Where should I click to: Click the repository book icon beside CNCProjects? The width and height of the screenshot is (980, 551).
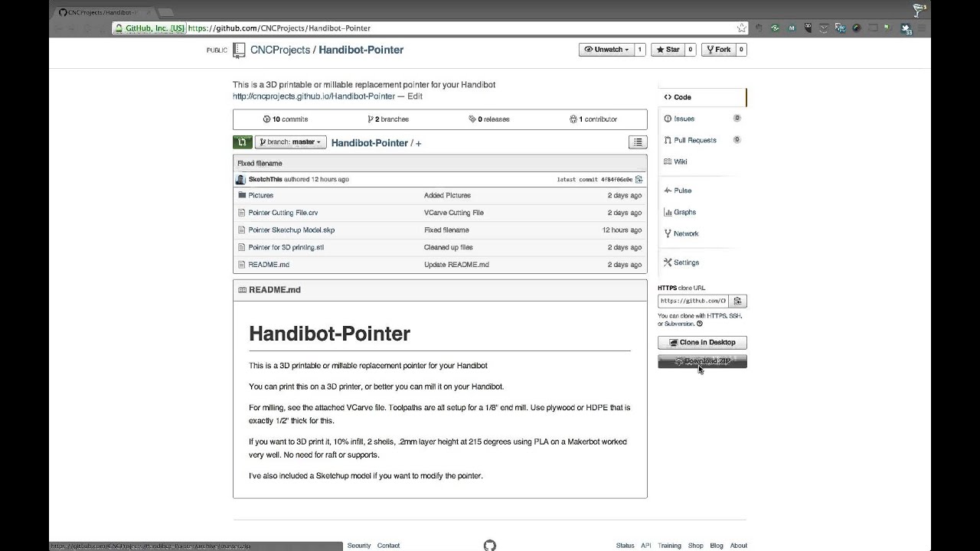click(239, 50)
